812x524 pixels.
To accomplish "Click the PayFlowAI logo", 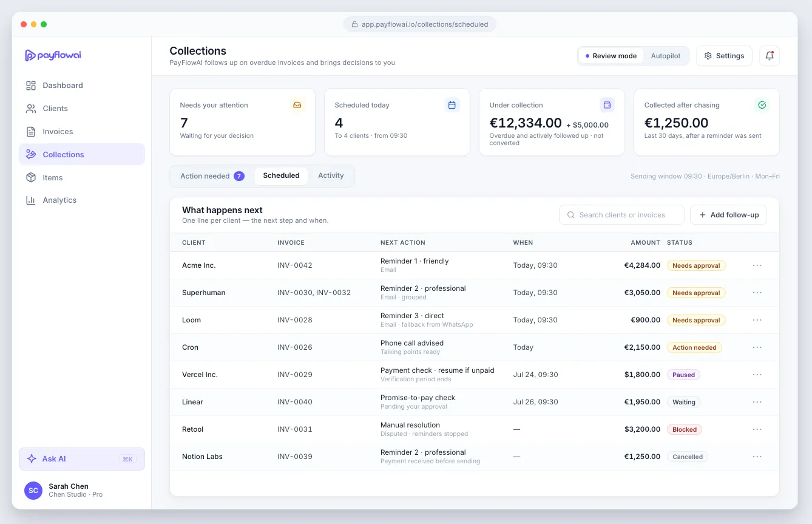I will pos(53,55).
